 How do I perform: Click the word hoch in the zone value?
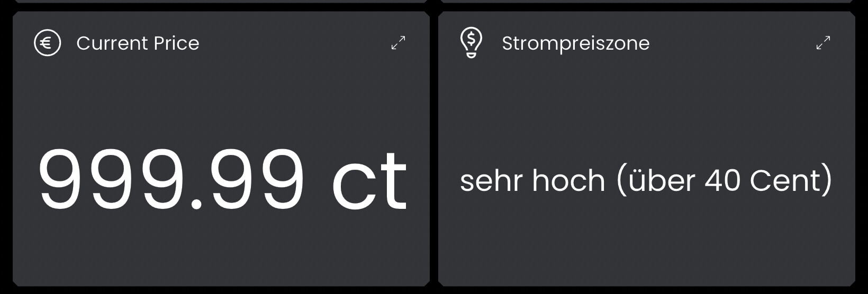[568, 180]
